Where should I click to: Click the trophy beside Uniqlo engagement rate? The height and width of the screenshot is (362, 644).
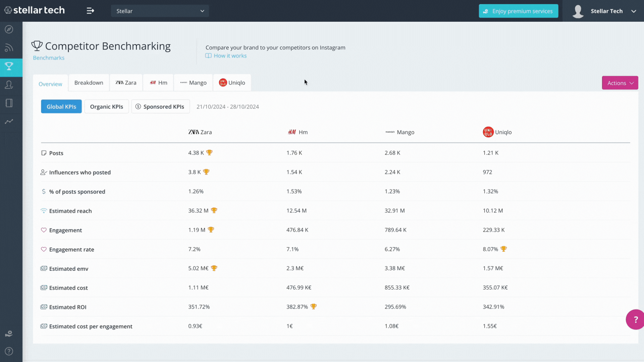[503, 249]
